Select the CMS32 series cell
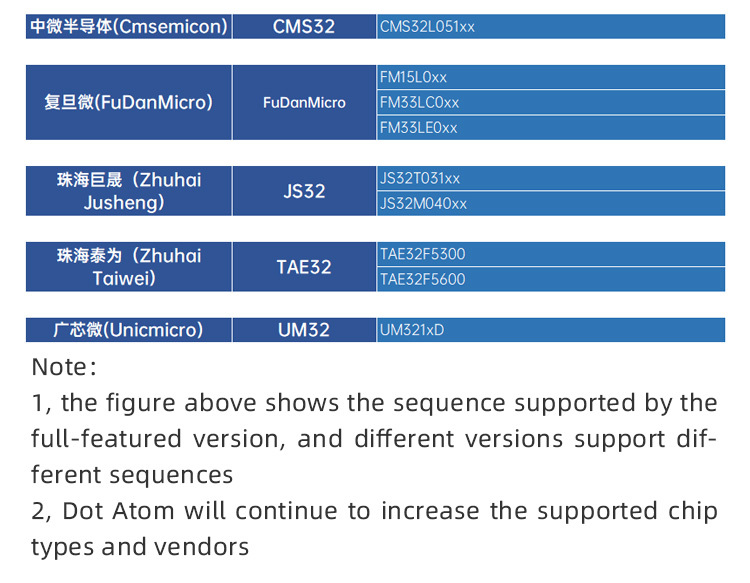This screenshot has height=583, width=750. tap(304, 26)
